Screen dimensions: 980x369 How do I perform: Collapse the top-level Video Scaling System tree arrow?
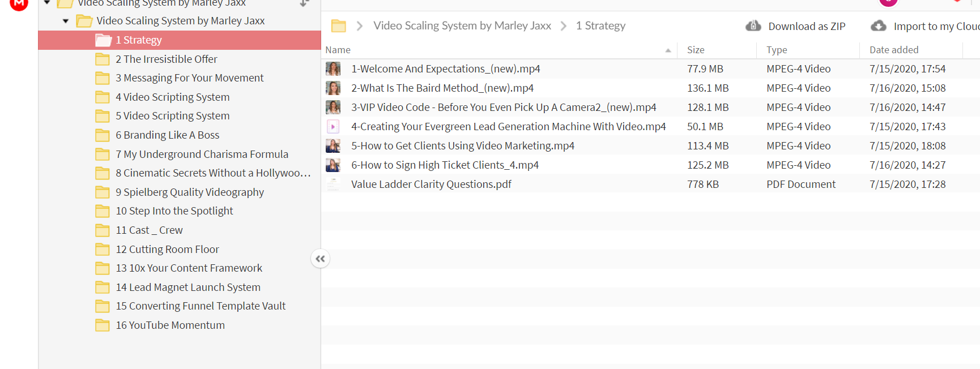coord(47,3)
